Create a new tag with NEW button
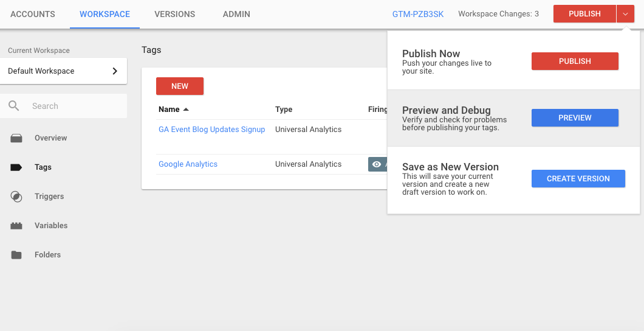Screen dimensions: 644x331 [x=180, y=86]
